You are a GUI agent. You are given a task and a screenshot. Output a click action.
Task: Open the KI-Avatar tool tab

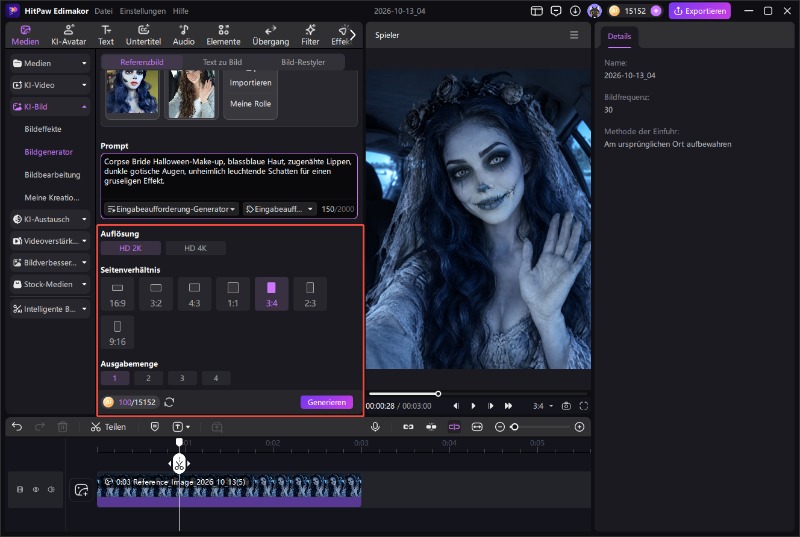click(x=68, y=35)
